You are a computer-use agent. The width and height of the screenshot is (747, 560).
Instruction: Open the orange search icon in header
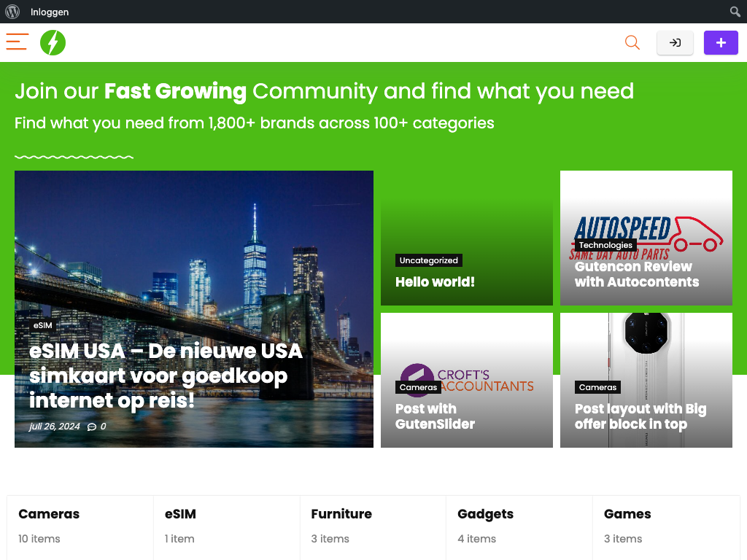tap(632, 43)
